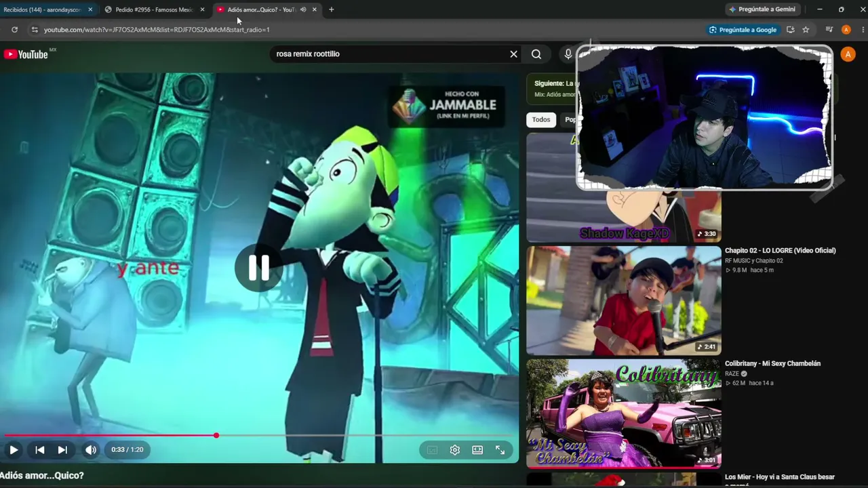Play the video with the control bar play button

(14, 449)
